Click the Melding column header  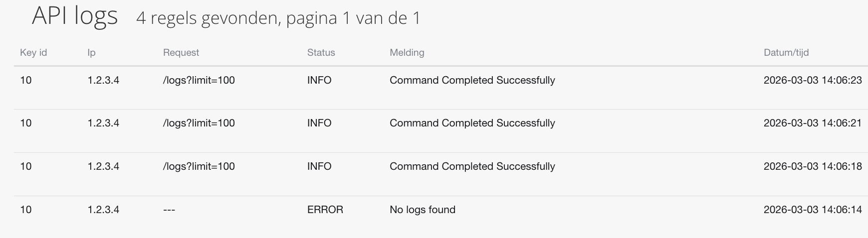point(407,52)
